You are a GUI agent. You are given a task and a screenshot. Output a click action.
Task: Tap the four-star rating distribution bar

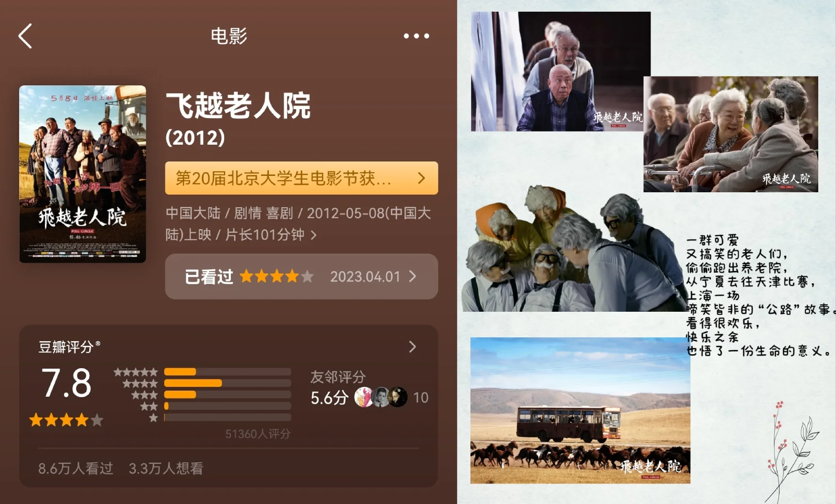pos(227,383)
